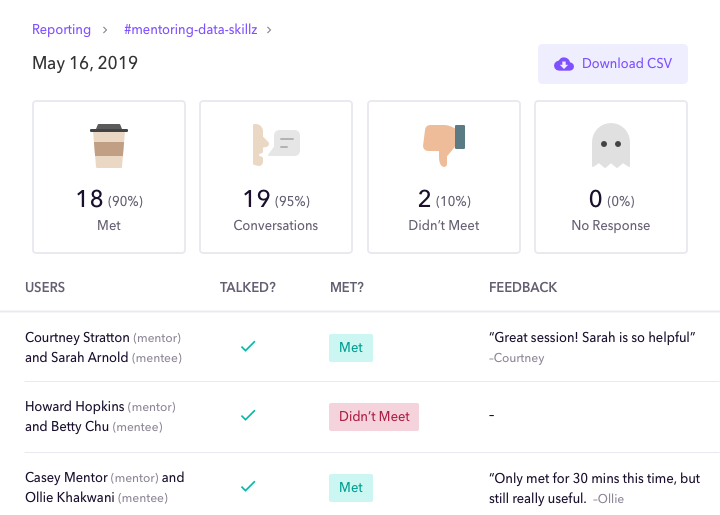
Task: Click the talking head Conversations icon
Action: click(x=276, y=145)
